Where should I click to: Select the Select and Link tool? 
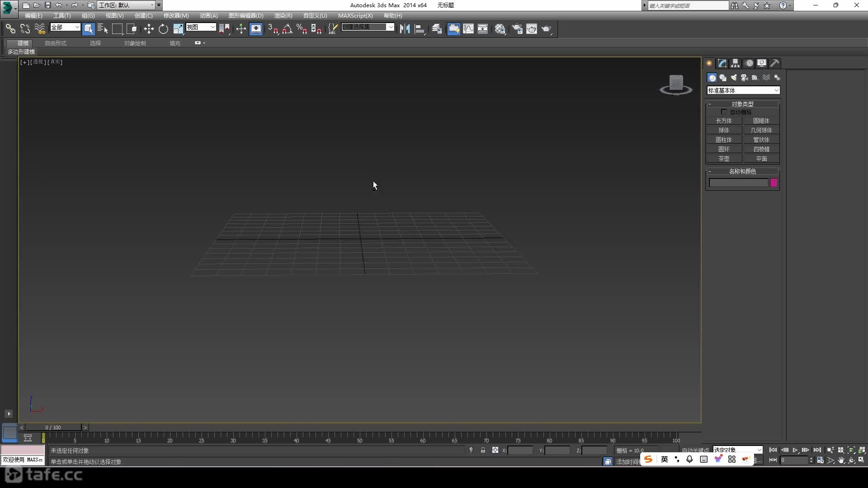(10, 29)
